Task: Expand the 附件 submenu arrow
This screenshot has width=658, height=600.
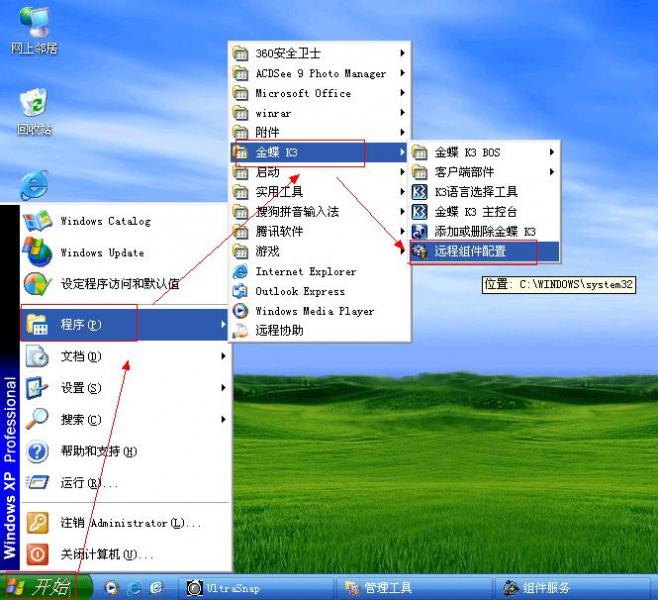Action: pyautogui.click(x=402, y=132)
